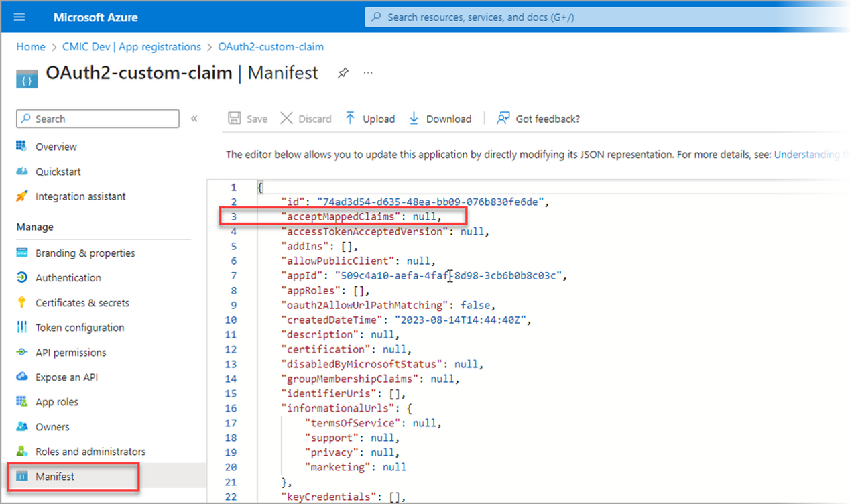The image size is (852, 504).
Task: Navigate to API permissions
Action: click(70, 353)
